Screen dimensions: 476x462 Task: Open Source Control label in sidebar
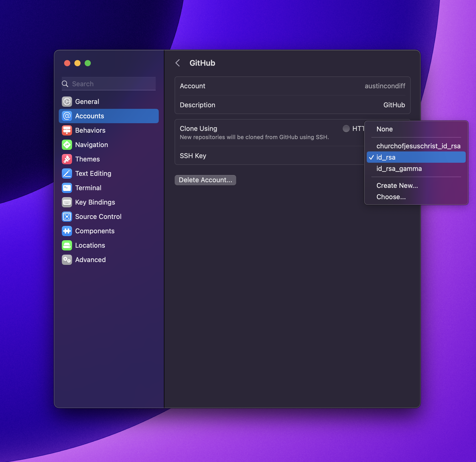tap(98, 217)
